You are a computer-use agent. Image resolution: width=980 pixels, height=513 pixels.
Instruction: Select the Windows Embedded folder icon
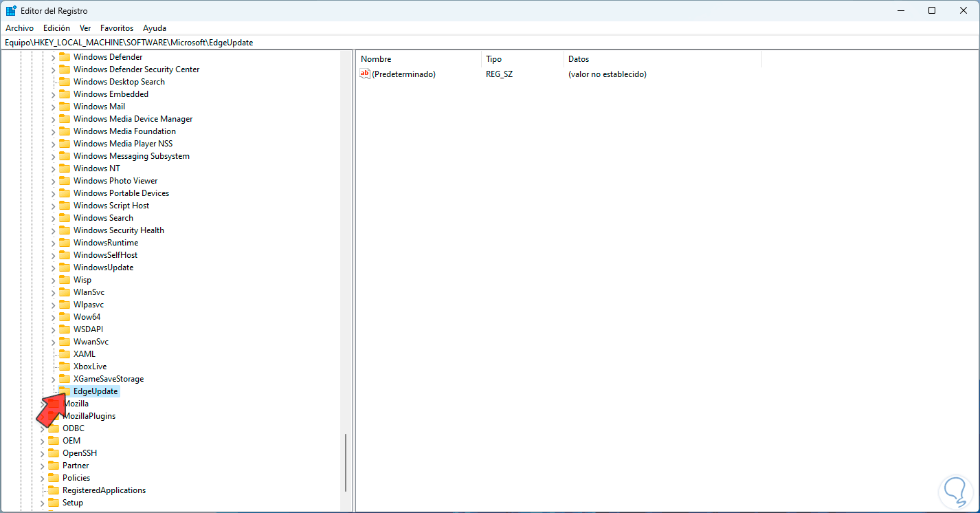tap(65, 94)
